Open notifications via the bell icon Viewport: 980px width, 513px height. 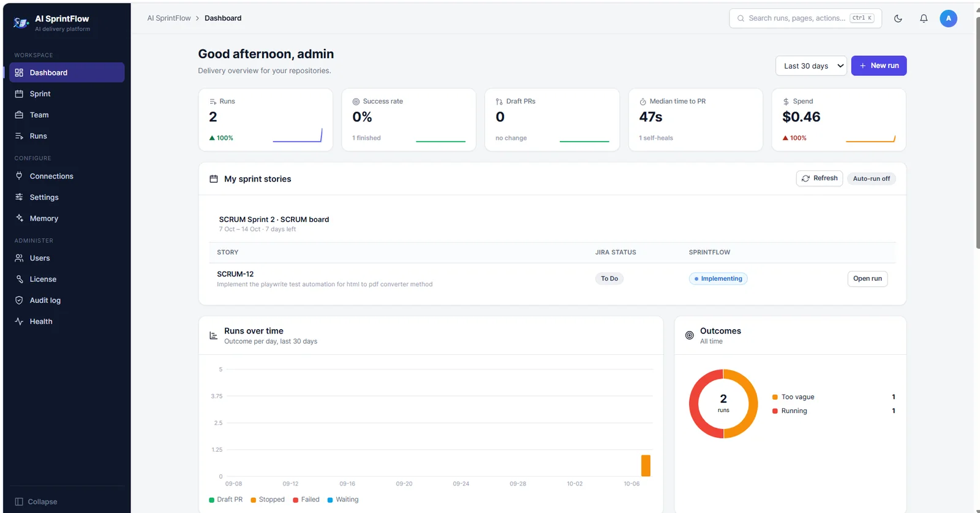coord(924,18)
